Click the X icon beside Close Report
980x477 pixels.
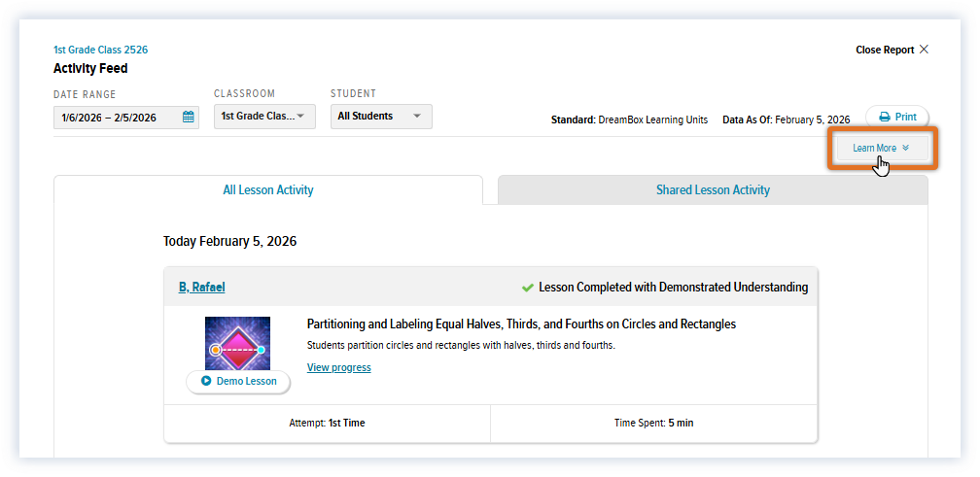coord(924,50)
